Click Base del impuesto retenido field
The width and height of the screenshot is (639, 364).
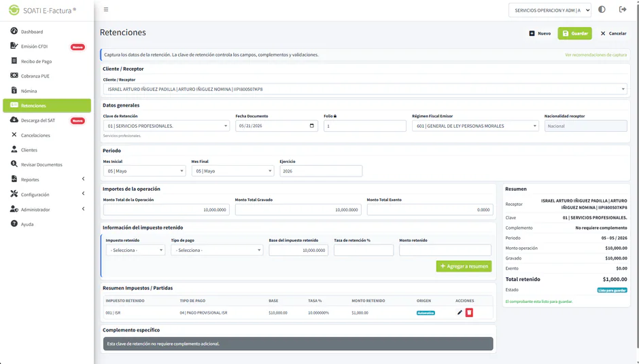298,250
